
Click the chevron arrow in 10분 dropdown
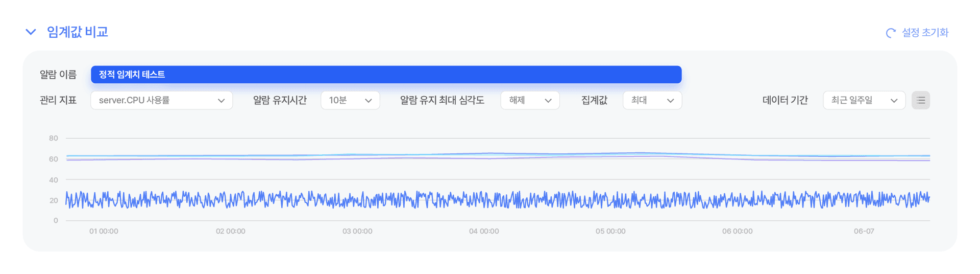tap(369, 101)
